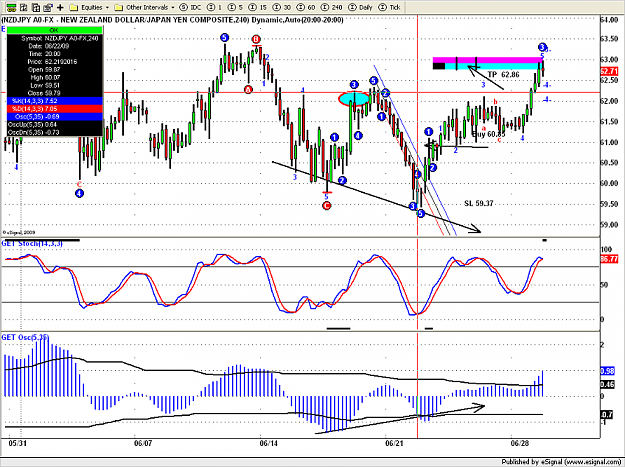The width and height of the screenshot is (625, 467).
Task: Switch to 60 minute interval
Action: coord(306,7)
